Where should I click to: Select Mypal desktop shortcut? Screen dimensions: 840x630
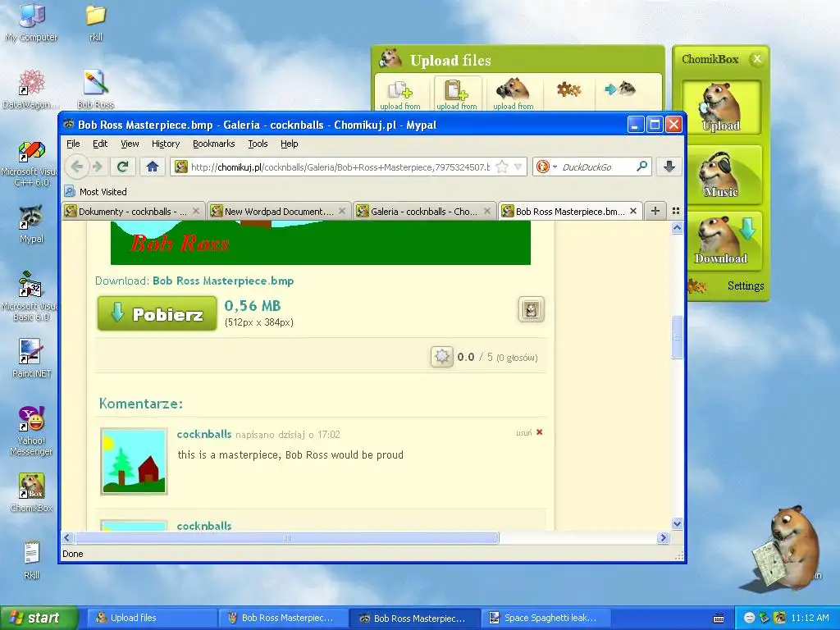pos(31,225)
